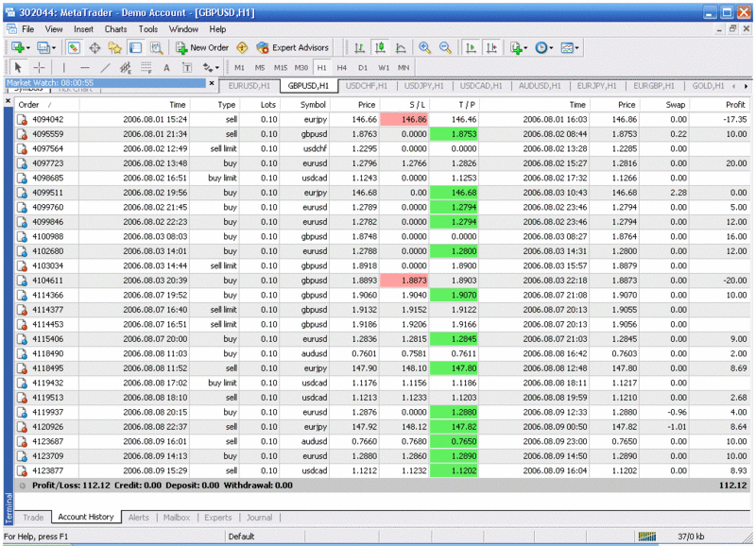The height and width of the screenshot is (546, 756).
Task: Open the New Chart toolbar button
Action: 20,48
